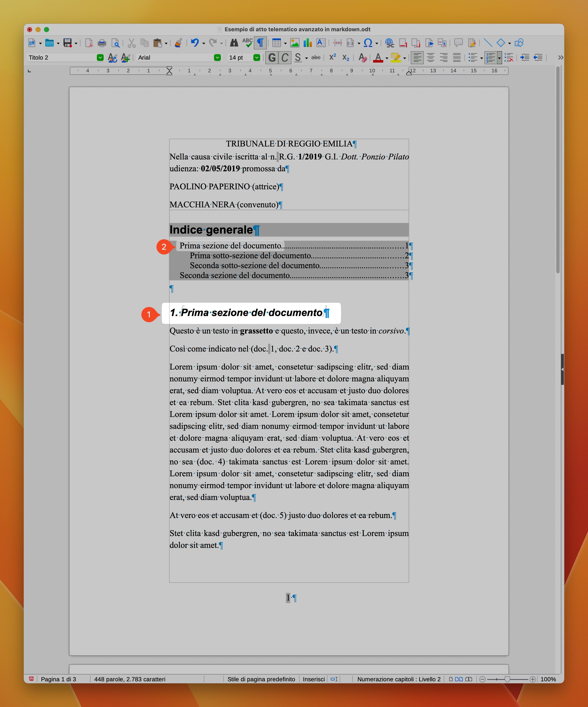The image size is (588, 707).
Task: Save the document with the floppy icon
Action: click(68, 43)
